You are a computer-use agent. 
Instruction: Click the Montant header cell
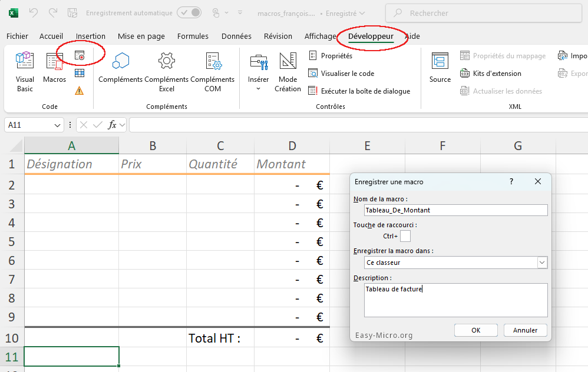292,164
